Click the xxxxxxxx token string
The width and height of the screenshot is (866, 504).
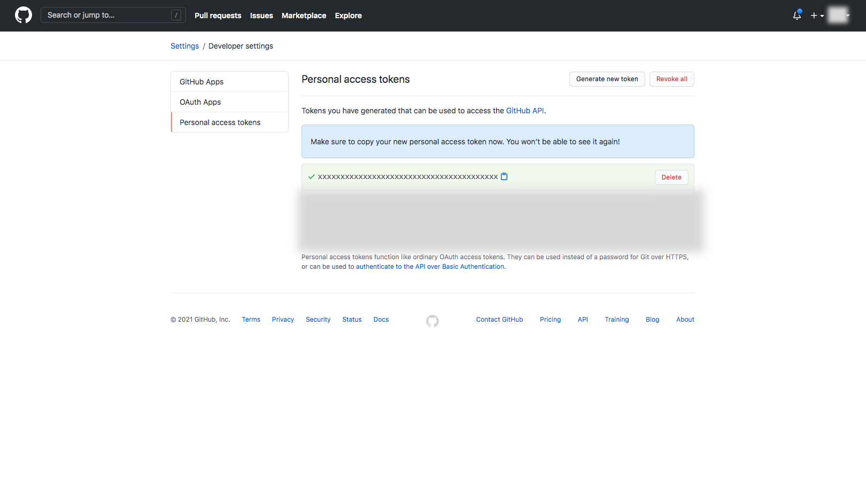tap(408, 177)
